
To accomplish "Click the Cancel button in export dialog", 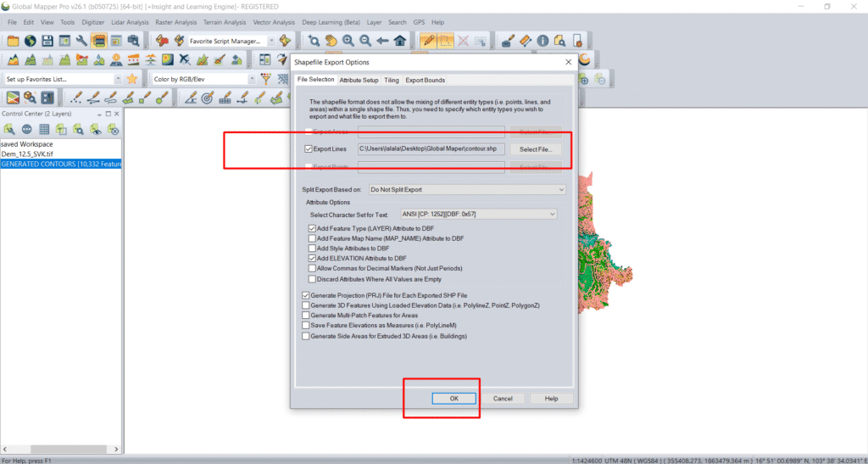I will (x=503, y=399).
